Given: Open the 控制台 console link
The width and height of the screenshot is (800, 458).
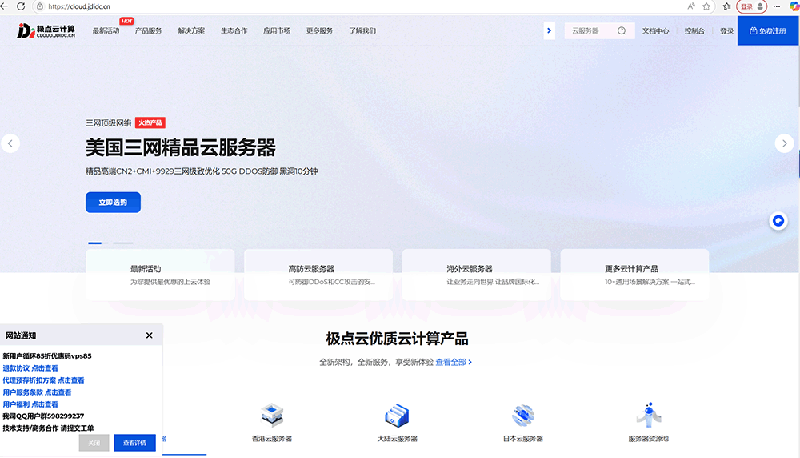Looking at the screenshot, I should 694,31.
